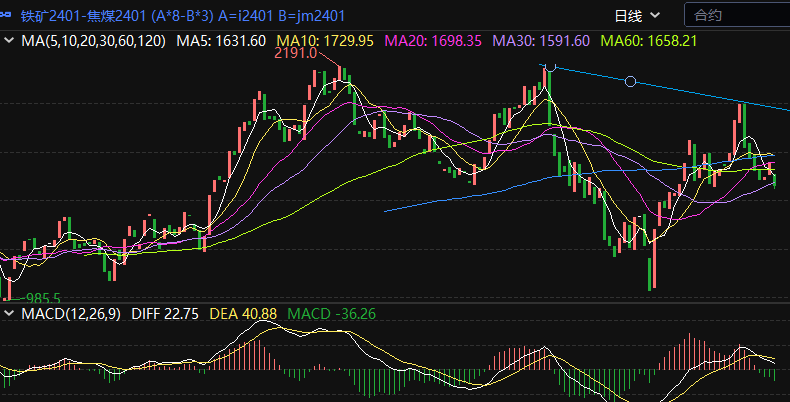Click the green MA60 legend entry
Screen dimensions: 790x402
(648, 41)
